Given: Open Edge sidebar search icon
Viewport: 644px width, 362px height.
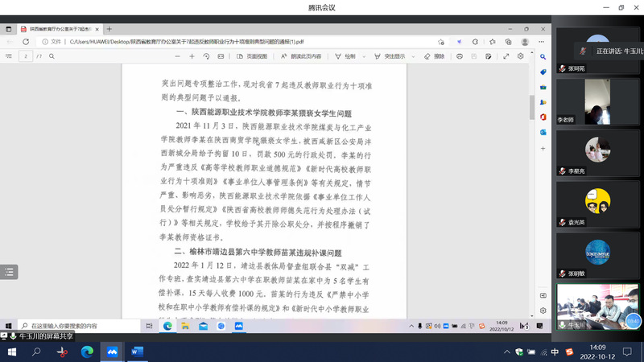Looking at the screenshot, I should tap(543, 57).
